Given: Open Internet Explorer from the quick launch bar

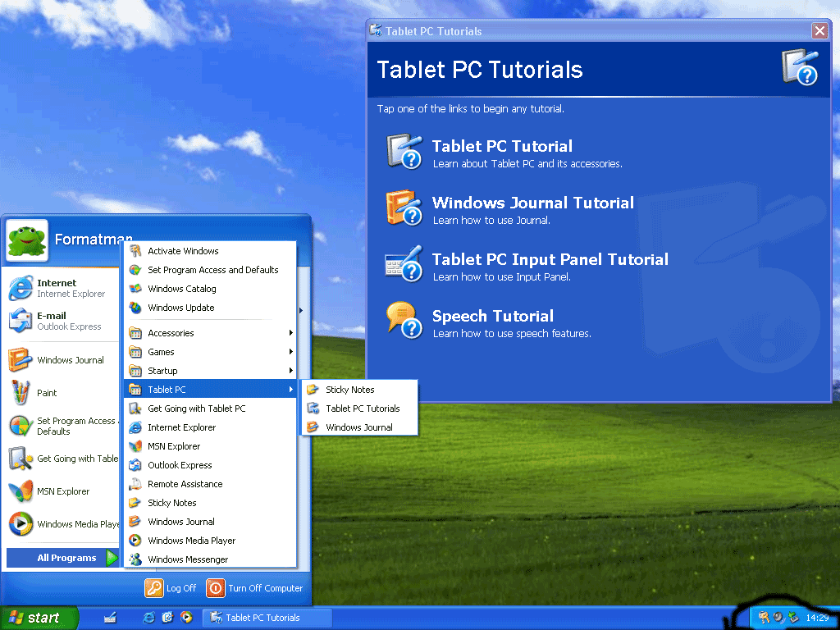Looking at the screenshot, I should (x=149, y=618).
